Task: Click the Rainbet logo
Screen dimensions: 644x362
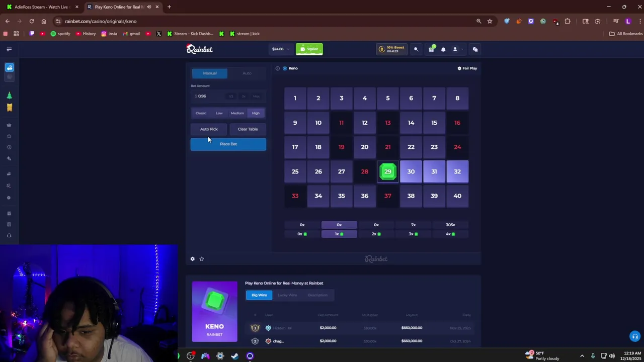Action: (x=200, y=49)
